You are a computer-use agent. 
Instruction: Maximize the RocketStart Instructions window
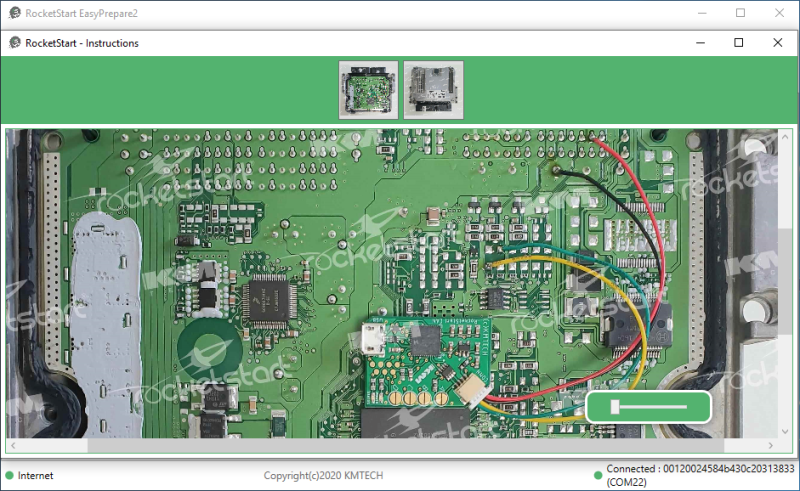(x=738, y=43)
